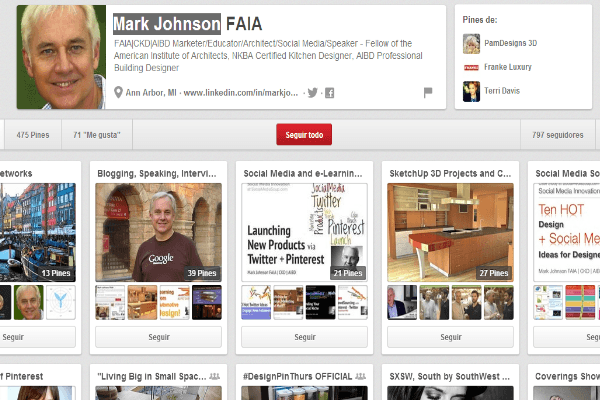Open the Ten HOT Design cover image
Screen dimensions: 600x400
tap(567, 232)
